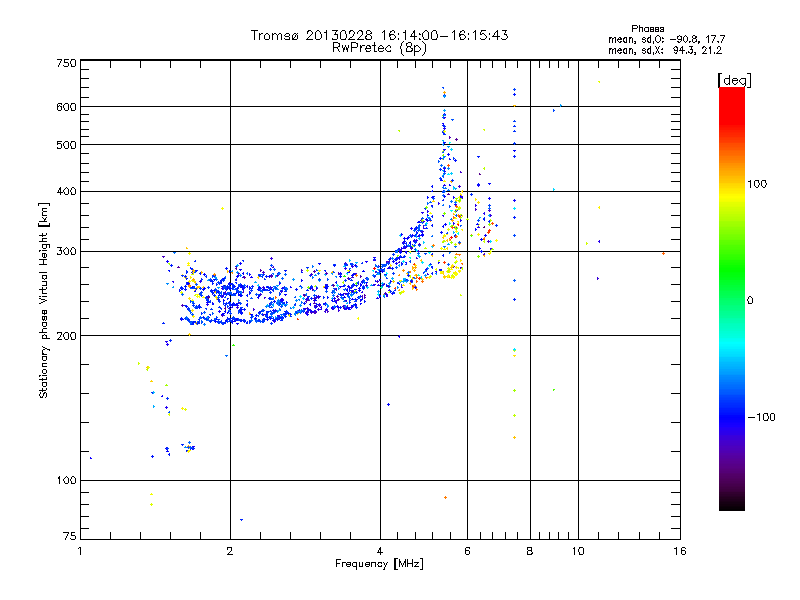This screenshot has width=800, height=600.
Task: Click the y-axis tick label '100'
Action: pyautogui.click(x=66, y=481)
